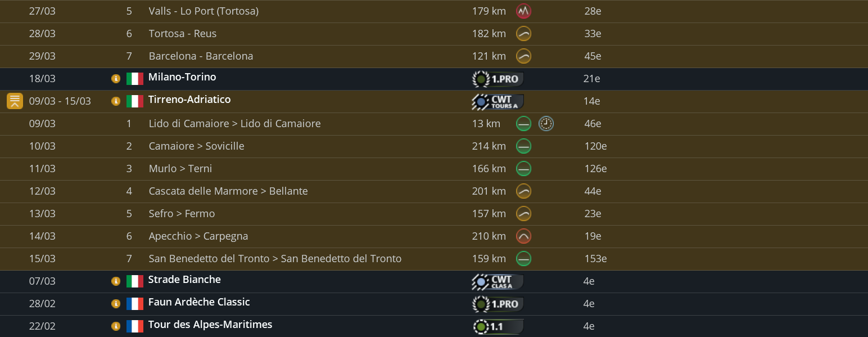The image size is (868, 337).
Task: Click CWT Tours A badge of Tirreno-Adriatico
Action: point(498,102)
